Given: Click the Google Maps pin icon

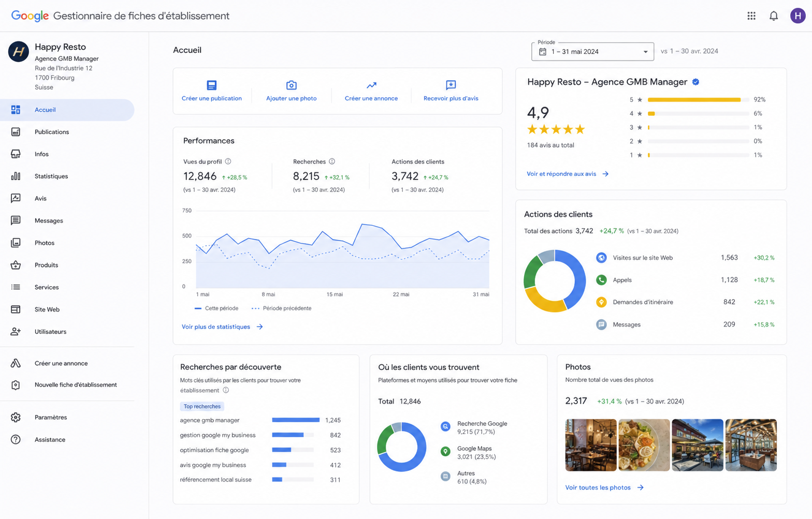Looking at the screenshot, I should coord(445,451).
